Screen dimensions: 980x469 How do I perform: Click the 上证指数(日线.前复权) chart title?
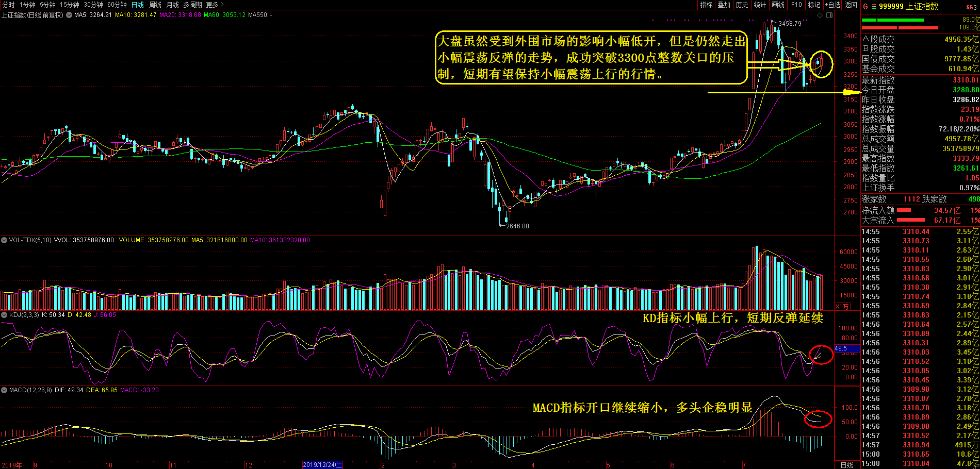(32, 15)
